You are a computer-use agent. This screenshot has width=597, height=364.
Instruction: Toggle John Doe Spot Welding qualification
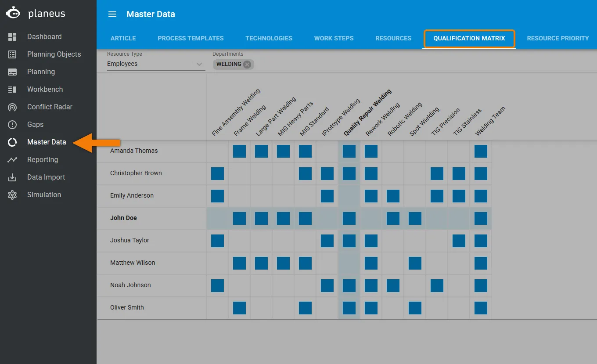point(415,218)
